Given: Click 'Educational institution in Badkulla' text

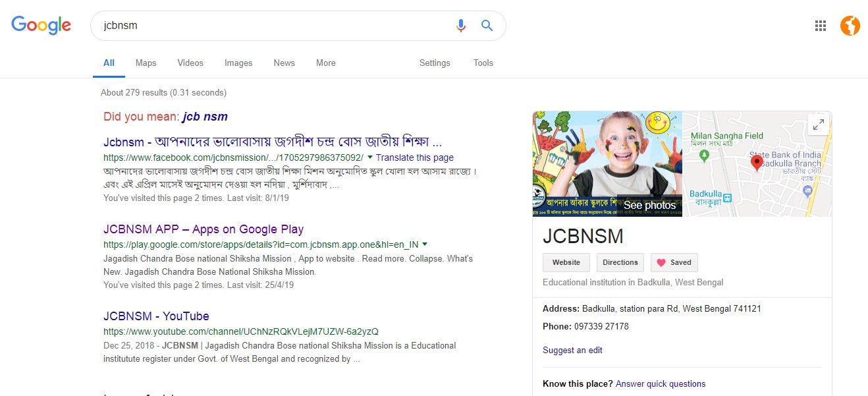Looking at the screenshot, I should pyautogui.click(x=633, y=282).
